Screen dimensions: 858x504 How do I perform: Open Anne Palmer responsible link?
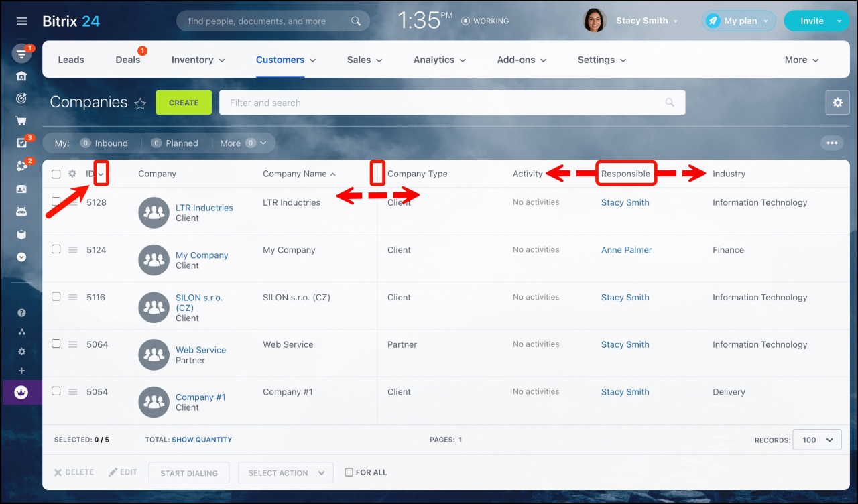pos(627,250)
